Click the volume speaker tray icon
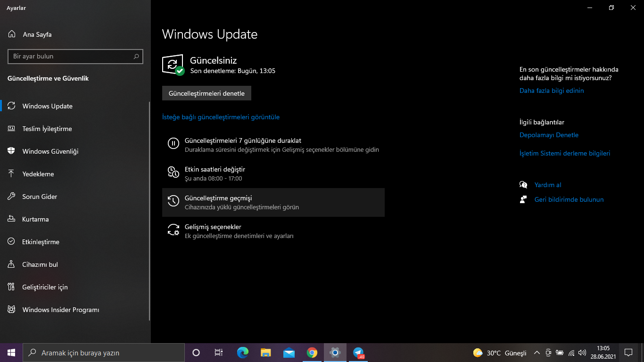Viewport: 644px width, 362px height. pos(582,353)
